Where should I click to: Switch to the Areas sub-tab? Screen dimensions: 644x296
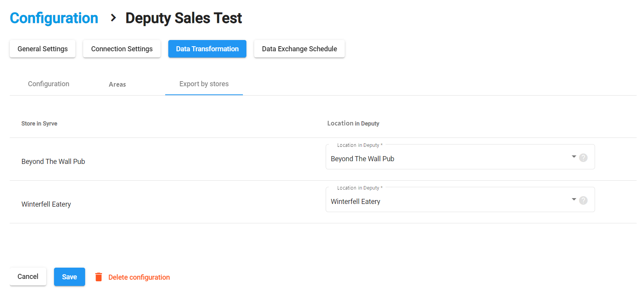tap(117, 84)
